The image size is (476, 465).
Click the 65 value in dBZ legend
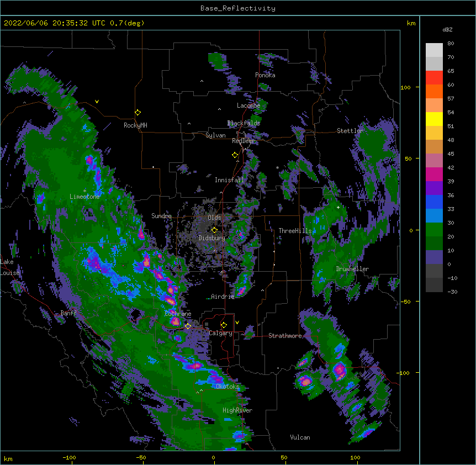click(x=451, y=71)
